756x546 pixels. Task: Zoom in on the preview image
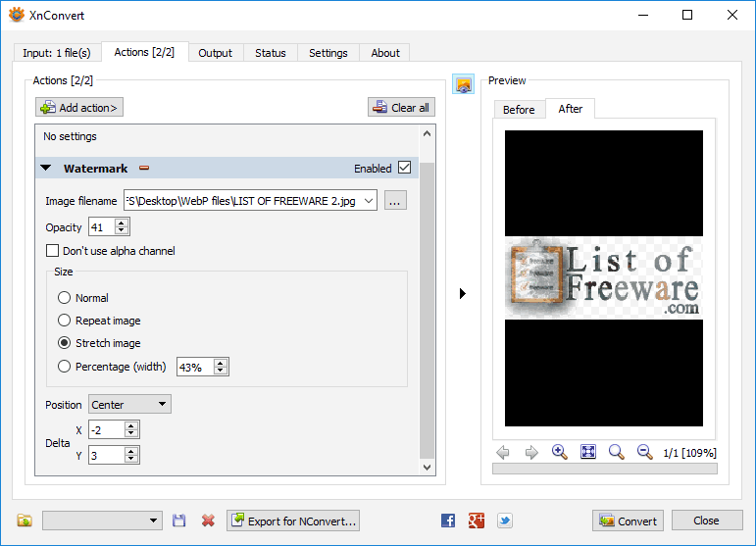click(x=559, y=452)
